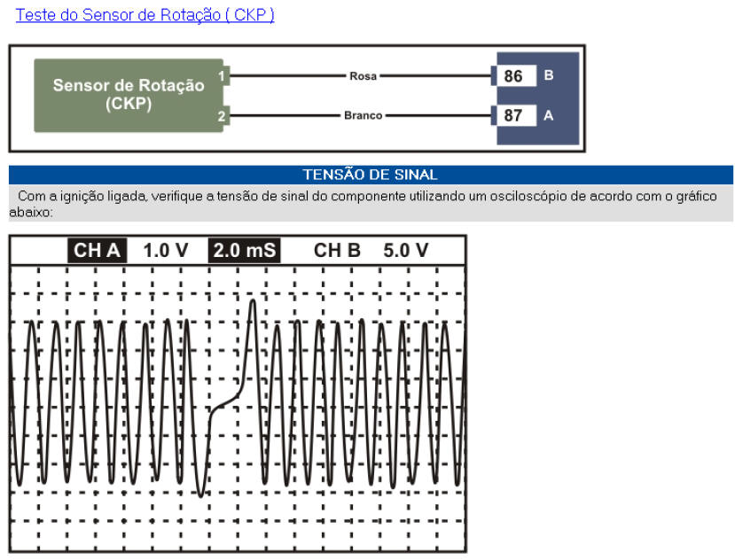The image size is (735, 560).
Task: Open the Teste do Sensor de Rotação link
Action: 145,16
